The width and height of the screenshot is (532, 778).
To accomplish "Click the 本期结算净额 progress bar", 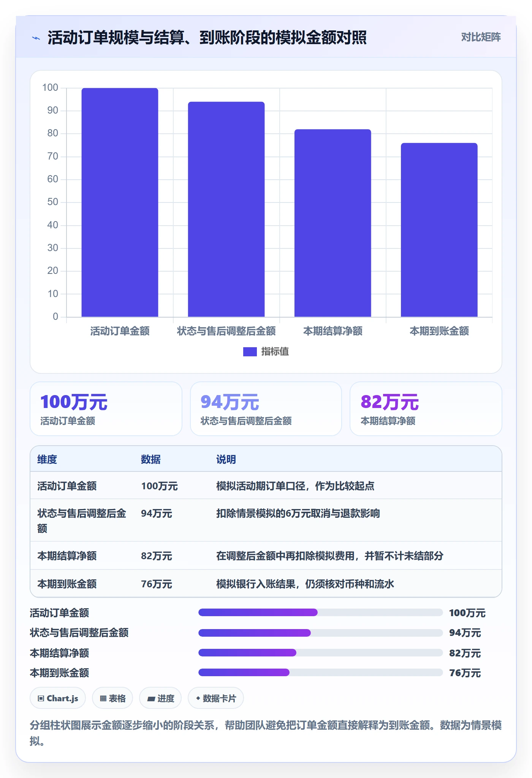I will pos(321,653).
